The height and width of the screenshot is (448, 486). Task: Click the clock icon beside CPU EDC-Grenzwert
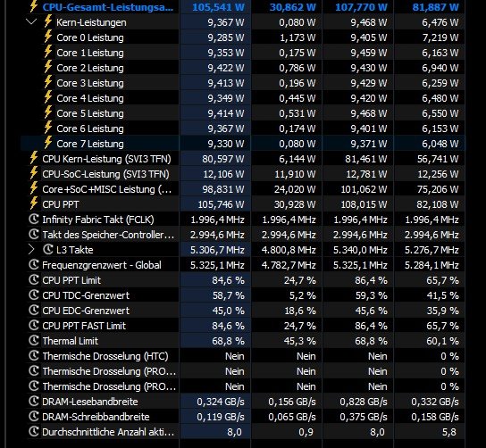point(34,311)
